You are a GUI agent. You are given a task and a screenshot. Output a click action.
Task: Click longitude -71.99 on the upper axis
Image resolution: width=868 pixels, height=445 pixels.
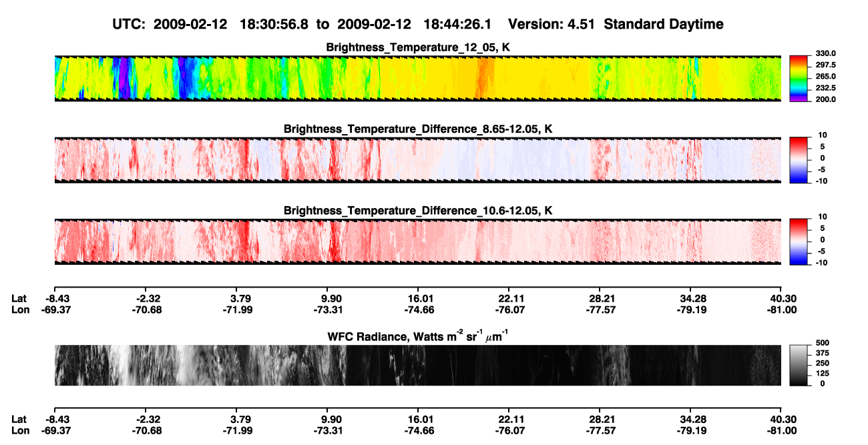pos(239,310)
